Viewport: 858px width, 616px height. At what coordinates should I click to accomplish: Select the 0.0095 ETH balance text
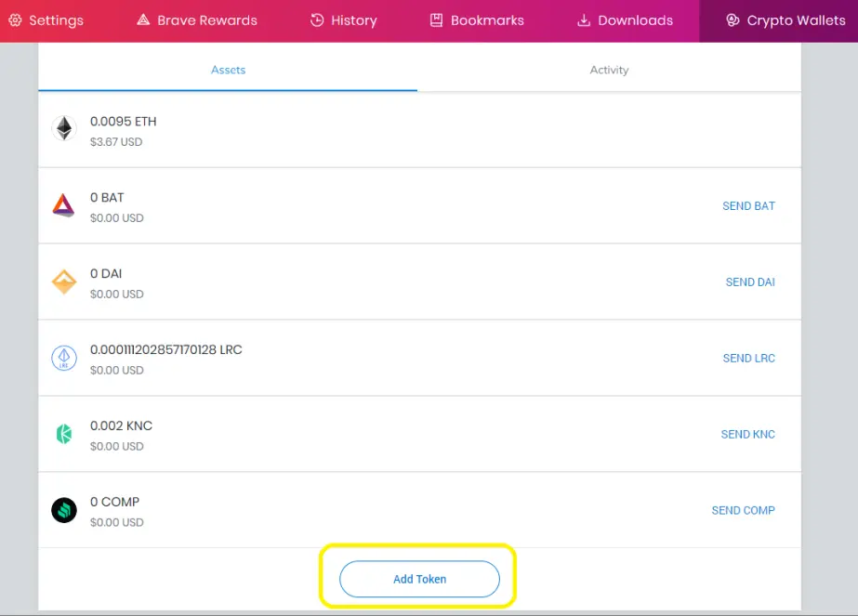pyautogui.click(x=123, y=122)
